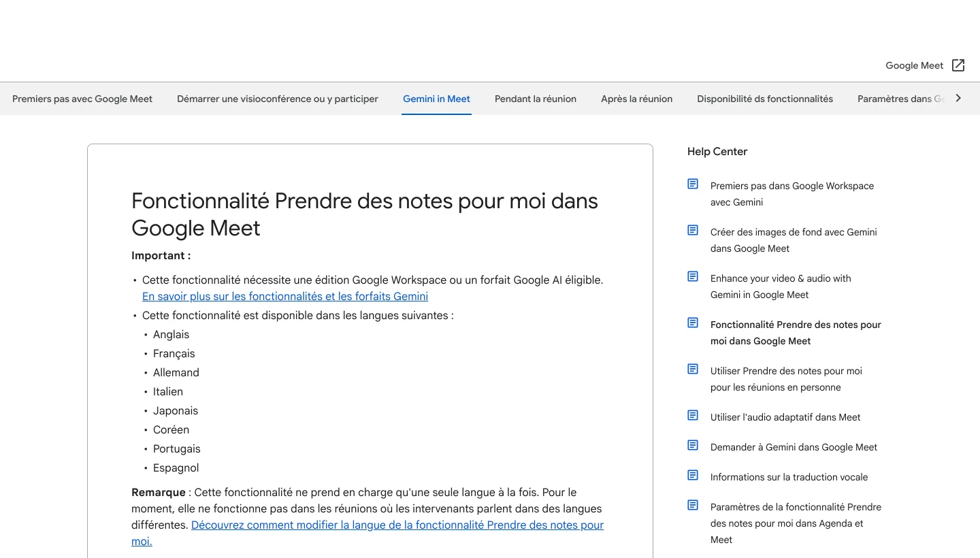The width and height of the screenshot is (980, 558).
Task: Click the Google Meet text link
Action: (x=914, y=65)
